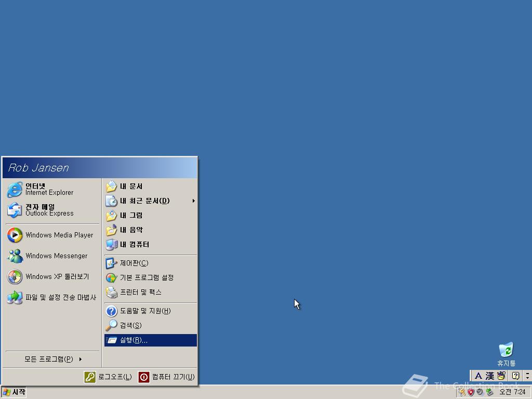Open 도움말 및 지원
The image size is (532, 399).
[x=151, y=311]
